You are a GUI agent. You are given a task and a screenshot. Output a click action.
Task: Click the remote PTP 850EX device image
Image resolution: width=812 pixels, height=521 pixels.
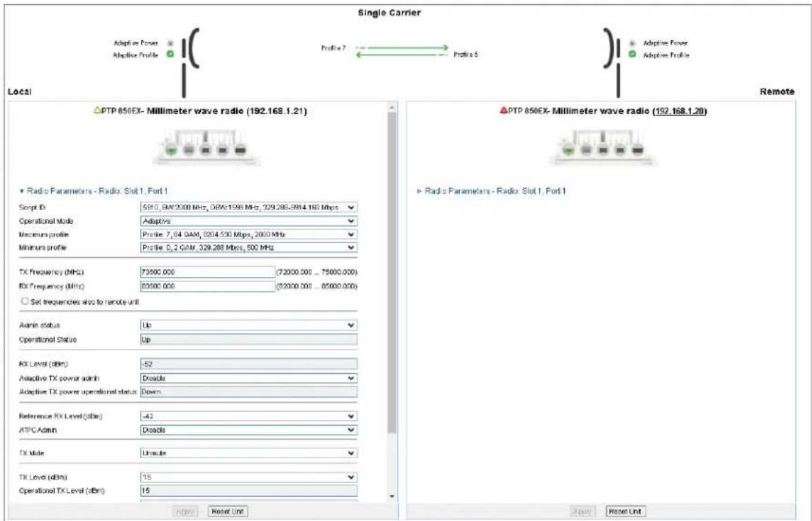click(x=603, y=147)
